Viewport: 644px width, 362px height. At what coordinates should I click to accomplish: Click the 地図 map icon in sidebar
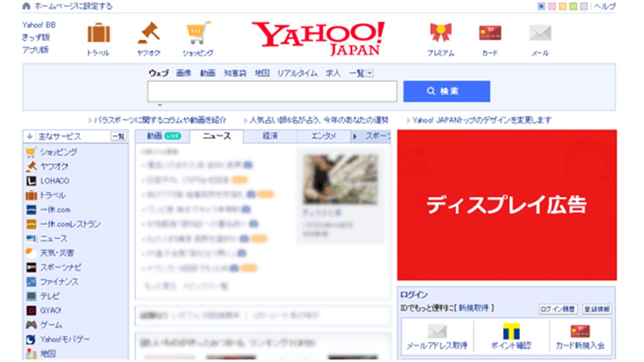(x=31, y=354)
